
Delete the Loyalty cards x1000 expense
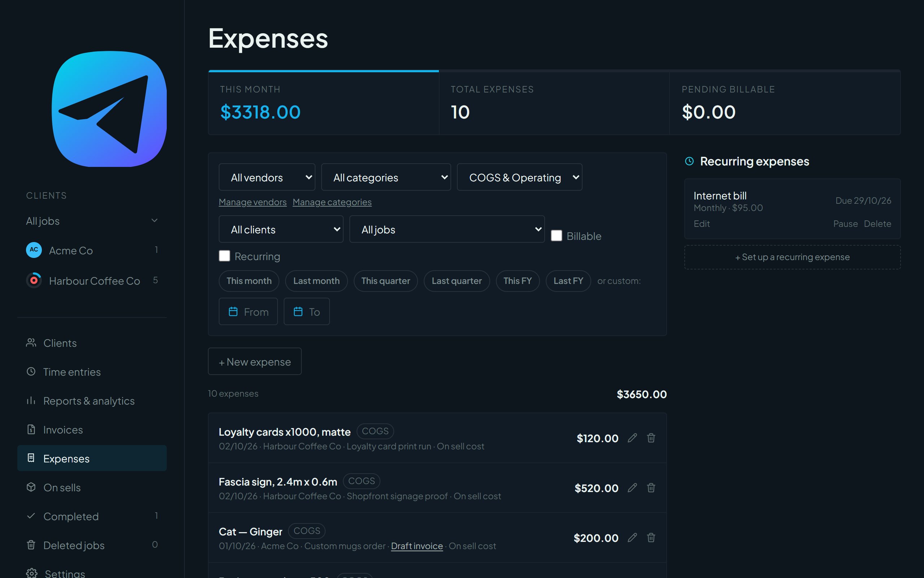pyautogui.click(x=651, y=438)
